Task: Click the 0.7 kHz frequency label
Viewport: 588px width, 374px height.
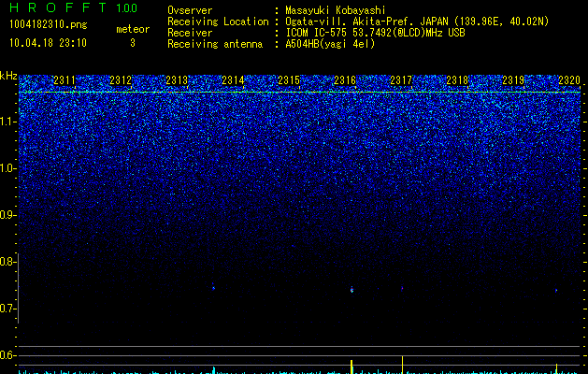Action: 8,309
